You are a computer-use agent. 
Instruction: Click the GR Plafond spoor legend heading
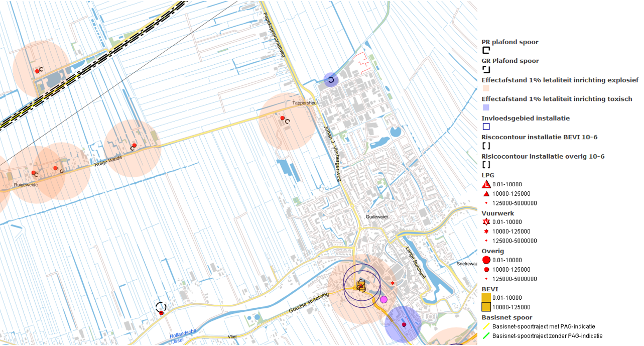[510, 61]
